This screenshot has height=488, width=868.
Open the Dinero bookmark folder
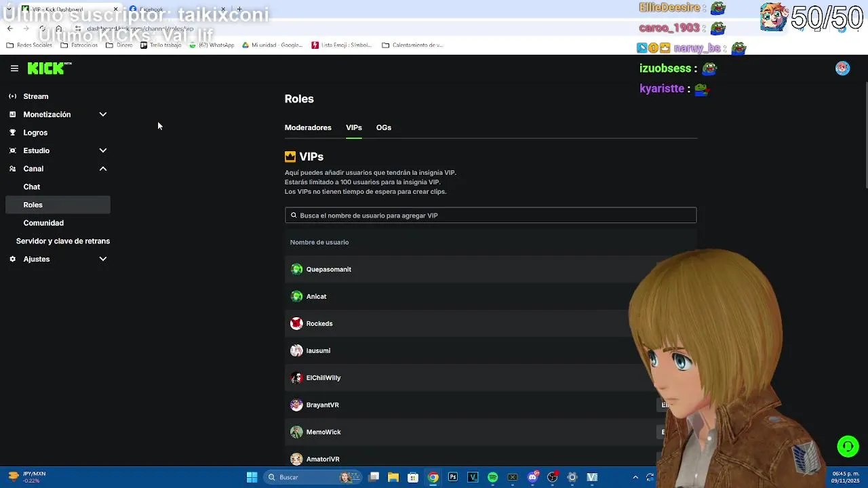coord(119,45)
